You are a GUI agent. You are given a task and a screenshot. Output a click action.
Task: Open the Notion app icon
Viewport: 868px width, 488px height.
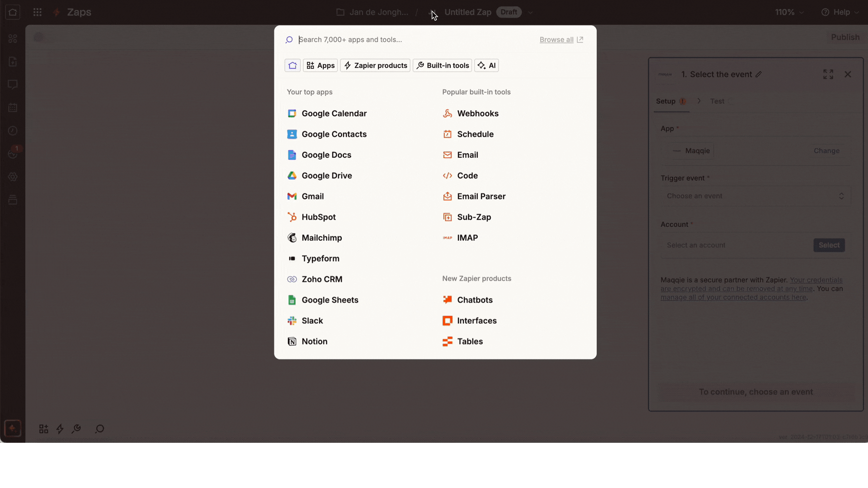292,342
